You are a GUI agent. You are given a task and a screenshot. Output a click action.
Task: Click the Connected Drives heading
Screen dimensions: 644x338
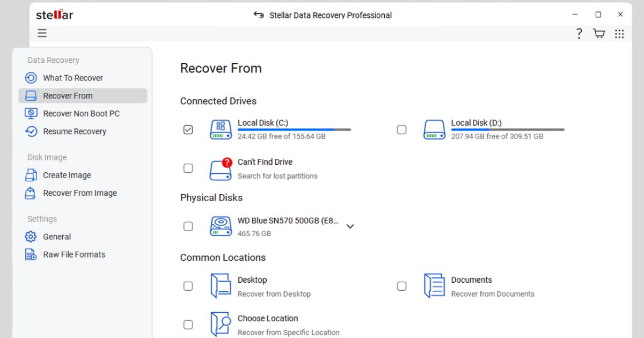(x=218, y=101)
